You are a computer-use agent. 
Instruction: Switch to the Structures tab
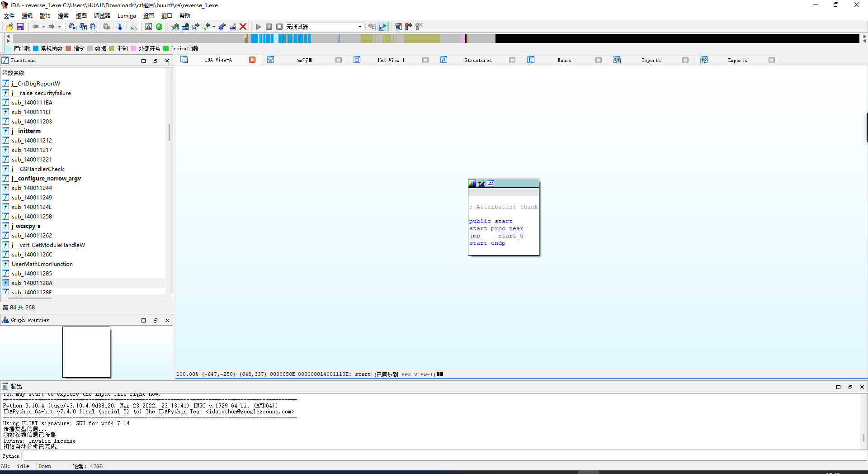[478, 60]
